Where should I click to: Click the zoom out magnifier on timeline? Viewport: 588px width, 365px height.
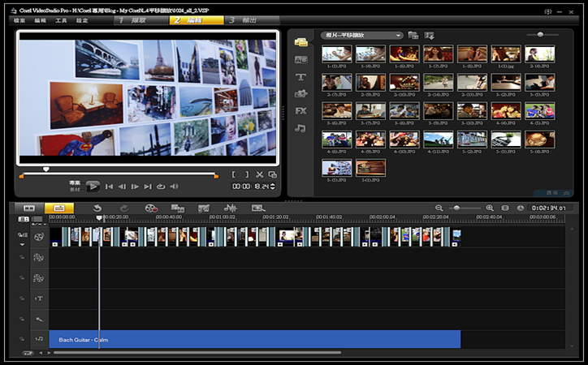pos(439,208)
